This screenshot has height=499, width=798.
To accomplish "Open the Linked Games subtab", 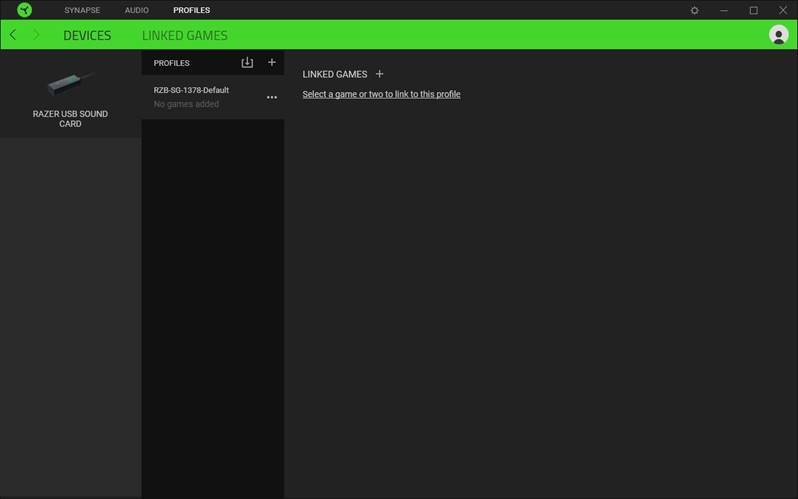I will [x=185, y=35].
